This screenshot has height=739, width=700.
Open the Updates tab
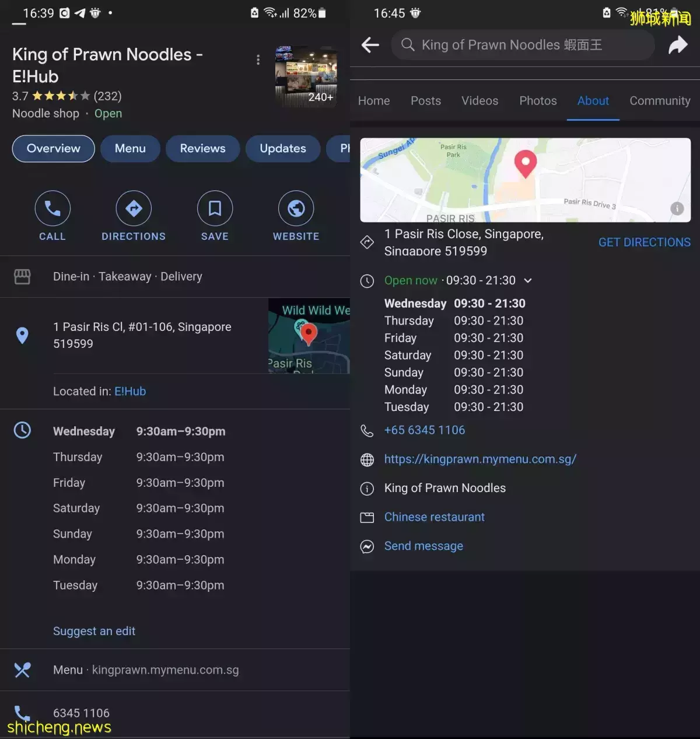click(283, 149)
